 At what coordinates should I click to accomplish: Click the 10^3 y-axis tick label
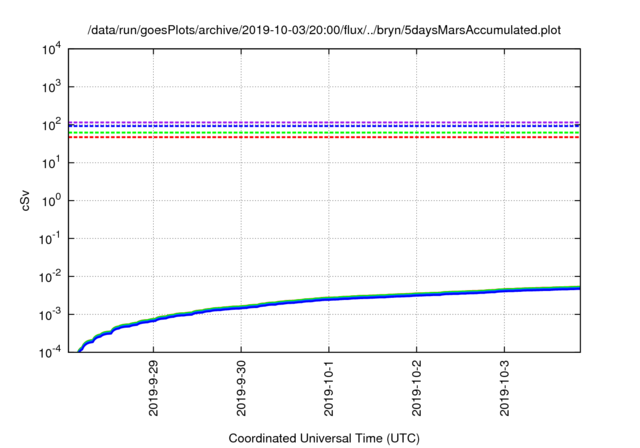52,86
